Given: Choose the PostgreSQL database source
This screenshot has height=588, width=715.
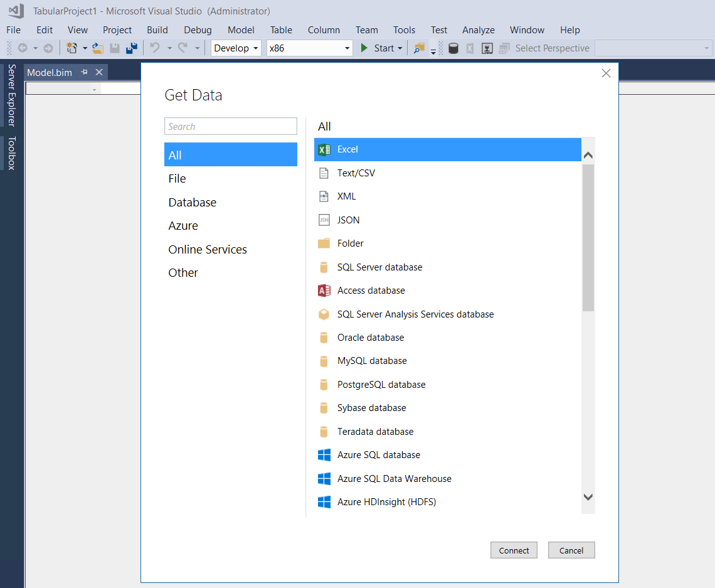Looking at the screenshot, I should pyautogui.click(x=447, y=384).
